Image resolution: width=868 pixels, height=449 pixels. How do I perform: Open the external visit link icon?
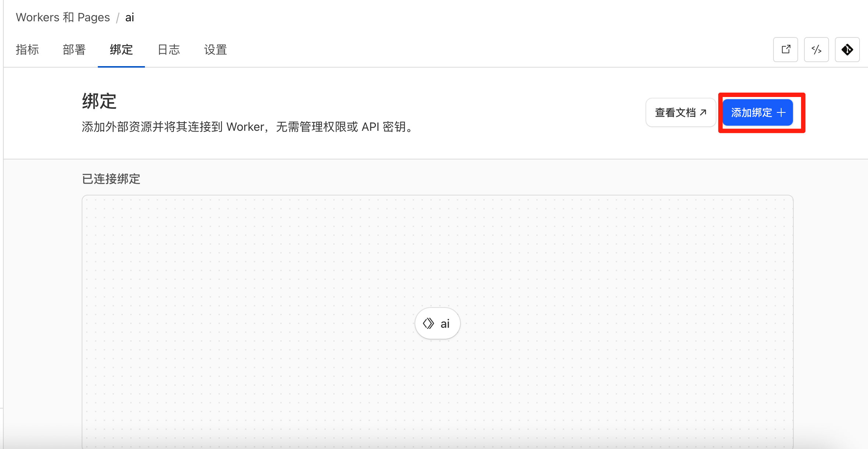[x=785, y=50]
